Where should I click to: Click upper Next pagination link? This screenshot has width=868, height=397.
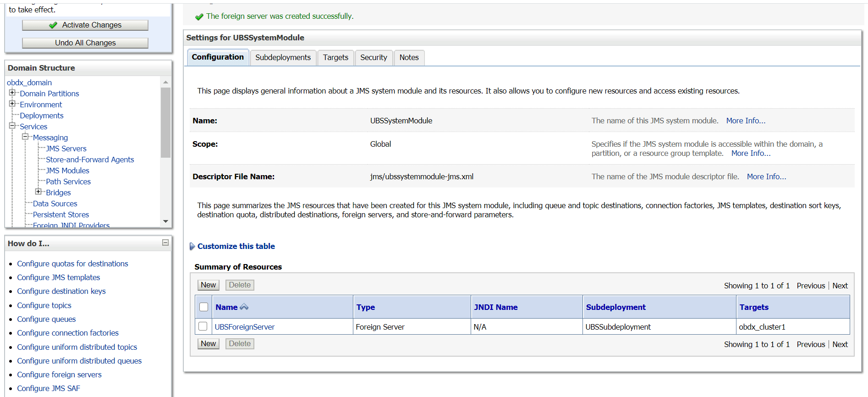click(840, 286)
